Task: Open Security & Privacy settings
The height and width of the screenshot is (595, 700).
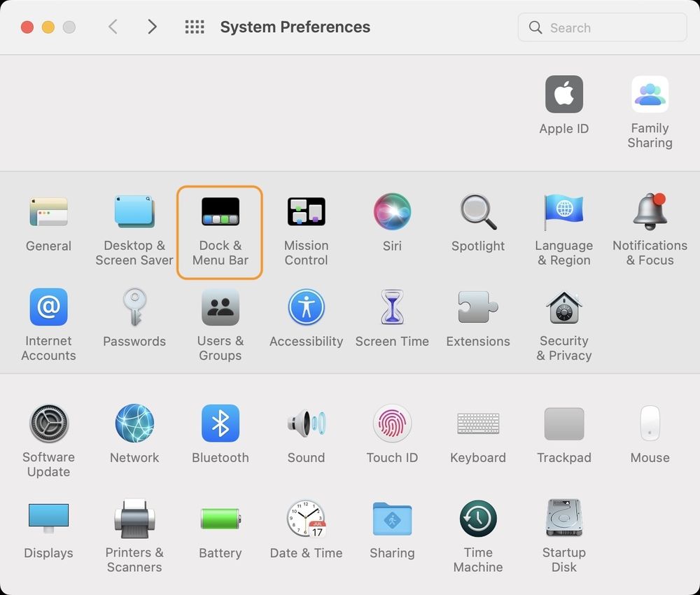Action: (x=564, y=307)
